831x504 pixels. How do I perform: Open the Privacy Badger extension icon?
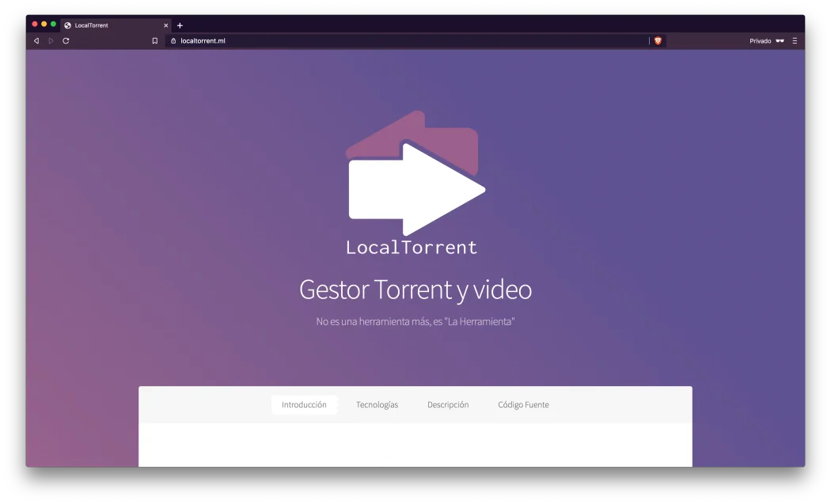point(658,40)
